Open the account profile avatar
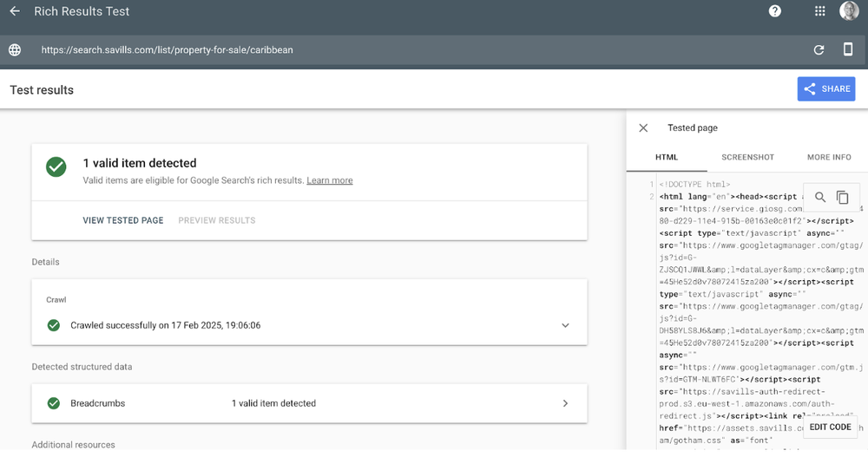The width and height of the screenshot is (868, 457). point(849,10)
